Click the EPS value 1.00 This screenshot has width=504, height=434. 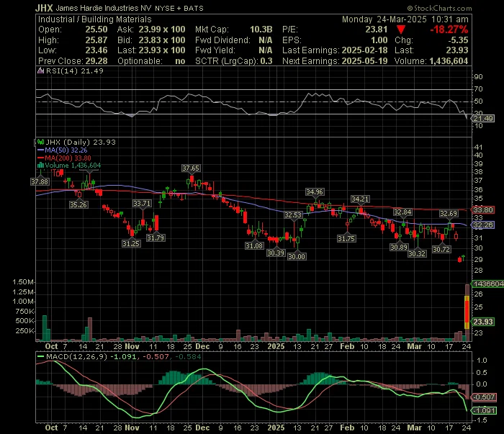pyautogui.click(x=379, y=40)
